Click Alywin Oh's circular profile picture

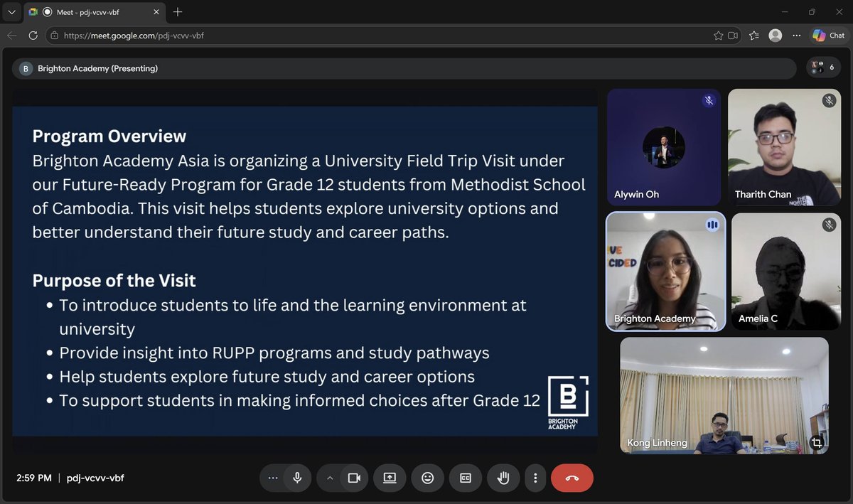click(x=664, y=147)
